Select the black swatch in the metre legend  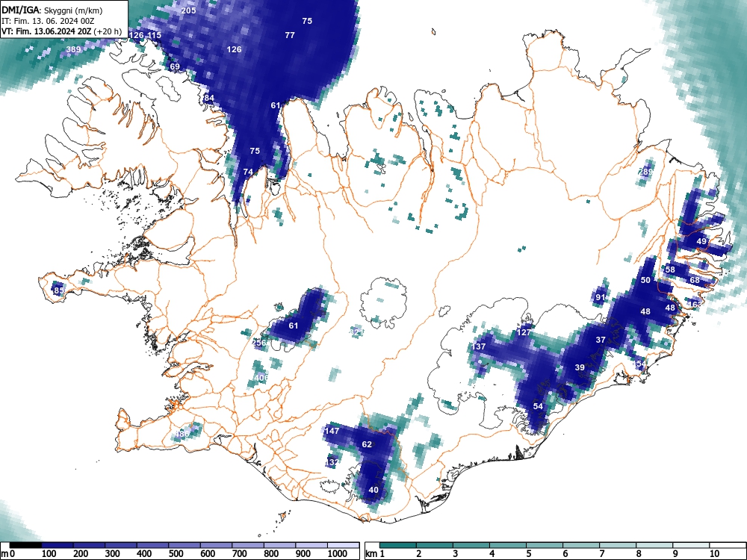25,545
